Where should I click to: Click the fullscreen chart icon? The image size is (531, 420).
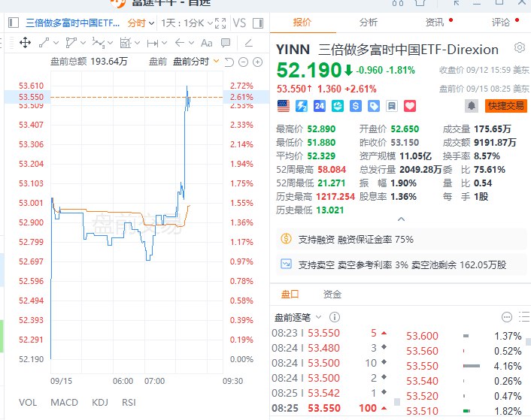(220, 23)
